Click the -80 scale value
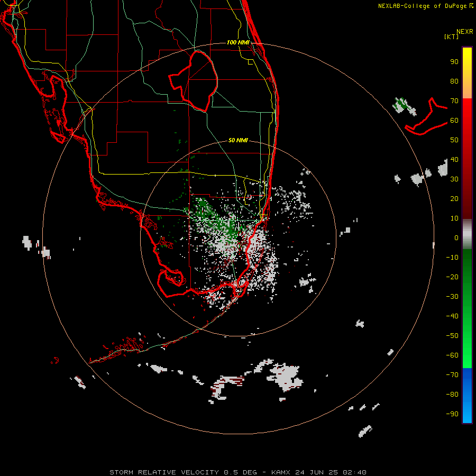 (452, 395)
